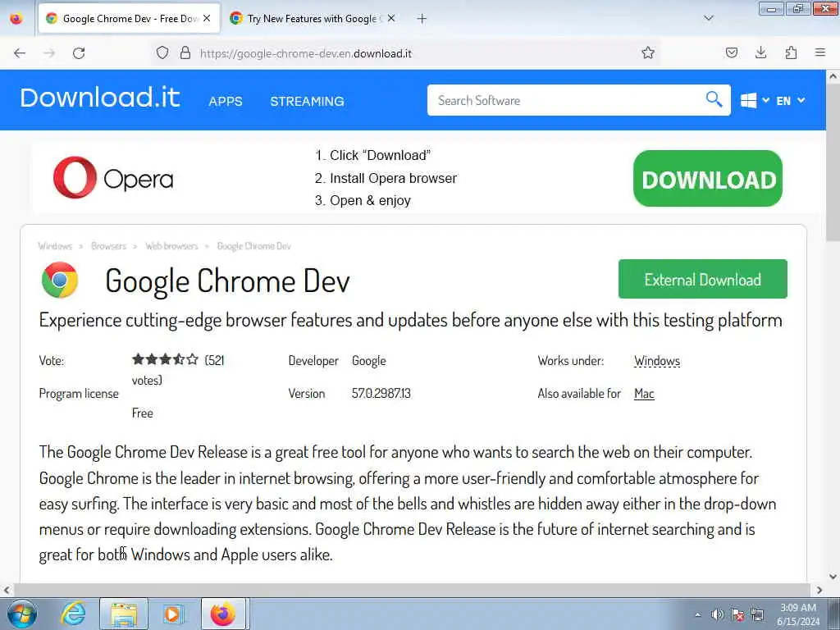Open the list all tabs dropdown
Screen dimensions: 840x630
click(x=709, y=18)
